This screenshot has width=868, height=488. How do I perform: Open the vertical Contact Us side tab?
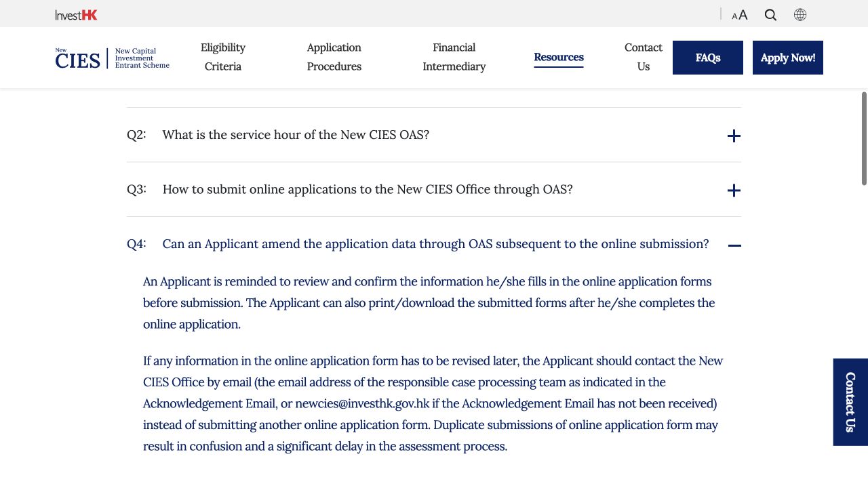coord(850,402)
